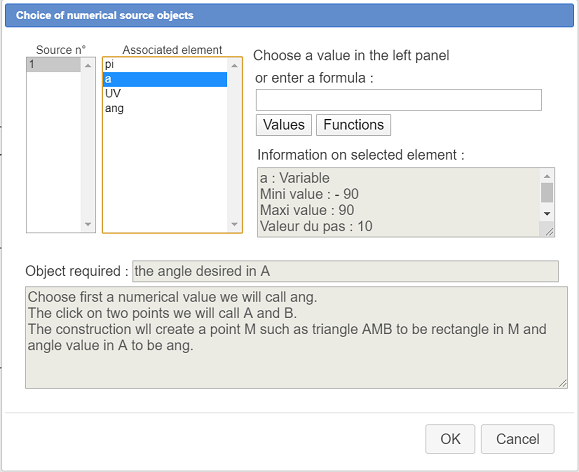Click Associated element list up arrow
The width and height of the screenshot is (579, 472).
coord(234,66)
